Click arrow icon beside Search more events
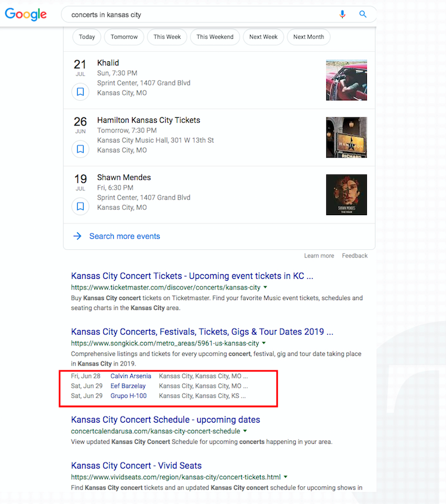 point(77,236)
